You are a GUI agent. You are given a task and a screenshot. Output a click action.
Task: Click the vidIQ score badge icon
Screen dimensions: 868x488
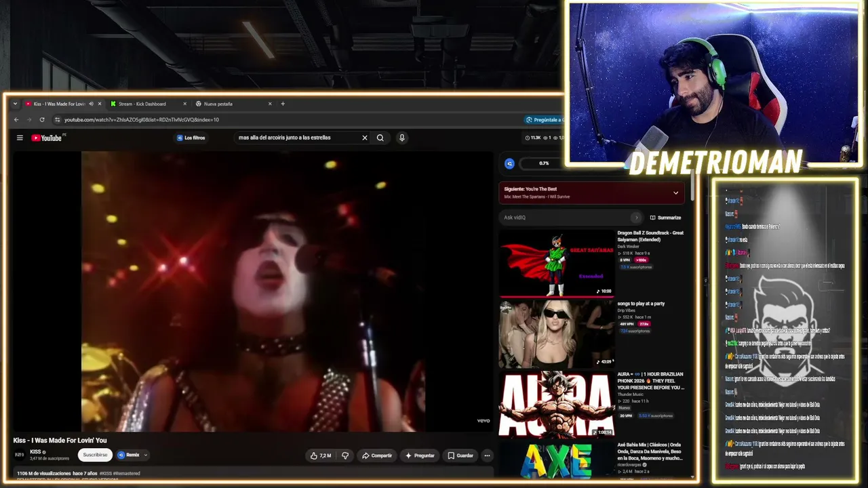[510, 163]
